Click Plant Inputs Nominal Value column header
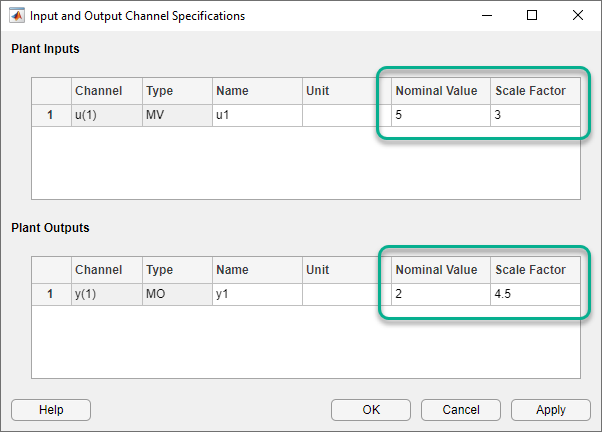Image resolution: width=602 pixels, height=432 pixels. pyautogui.click(x=439, y=91)
